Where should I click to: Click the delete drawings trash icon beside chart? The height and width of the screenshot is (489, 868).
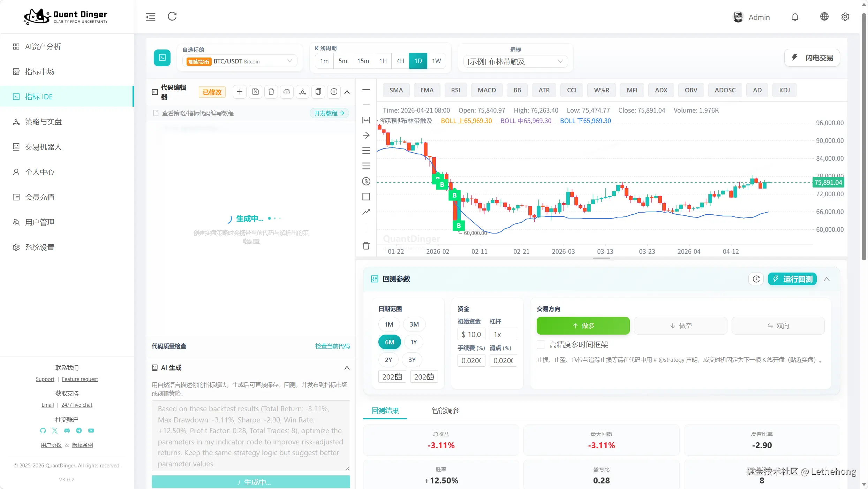click(x=366, y=246)
